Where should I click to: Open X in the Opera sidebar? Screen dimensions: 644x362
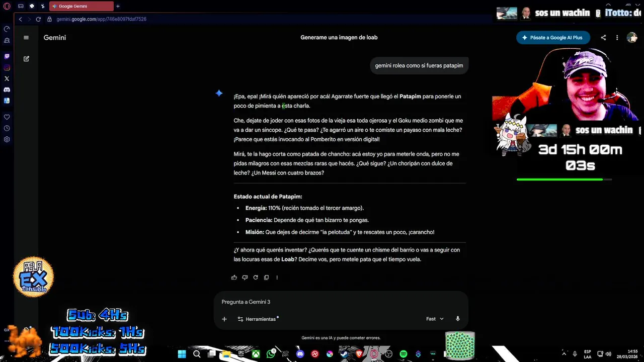[x=7, y=78]
